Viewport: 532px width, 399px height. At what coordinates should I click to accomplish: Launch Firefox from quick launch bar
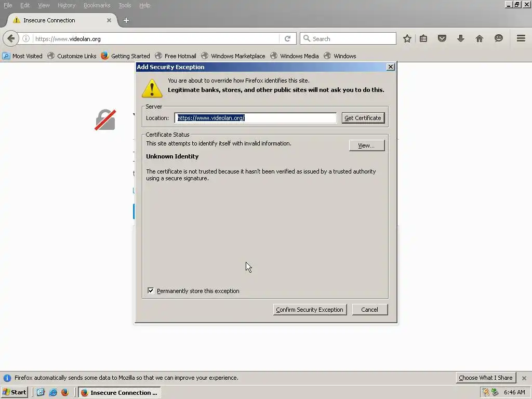[x=65, y=392]
